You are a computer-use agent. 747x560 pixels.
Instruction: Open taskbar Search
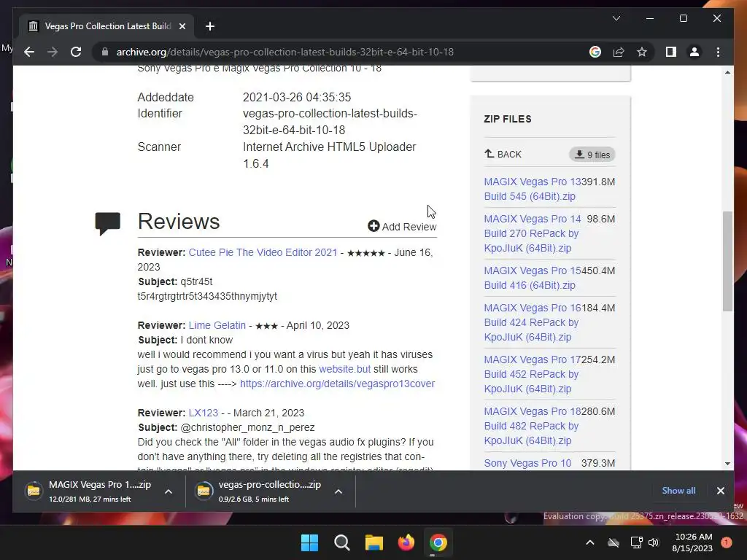tap(341, 542)
